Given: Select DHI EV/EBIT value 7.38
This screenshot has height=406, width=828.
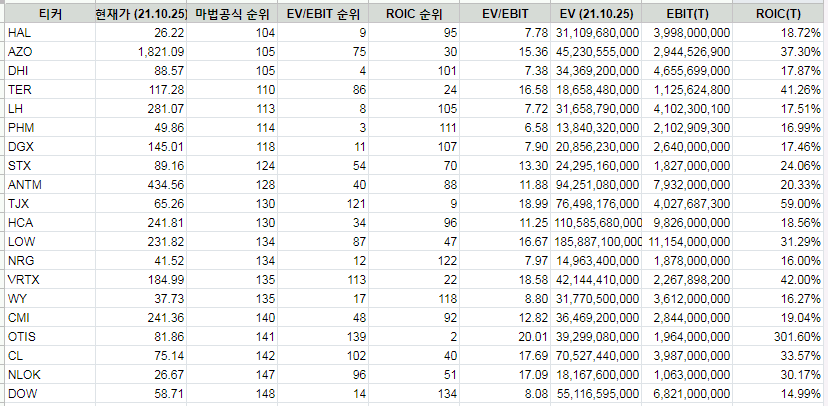Looking at the screenshot, I should coord(505,71).
